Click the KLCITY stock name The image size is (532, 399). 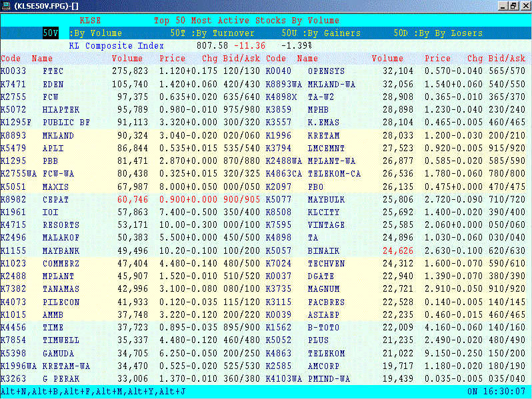tap(324, 212)
